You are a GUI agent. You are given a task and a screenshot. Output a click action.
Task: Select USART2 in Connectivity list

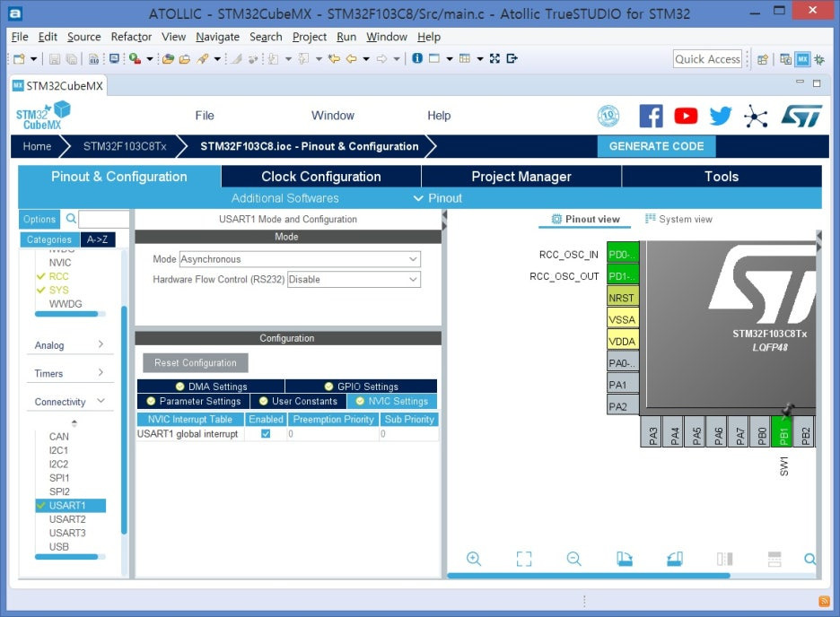point(67,519)
